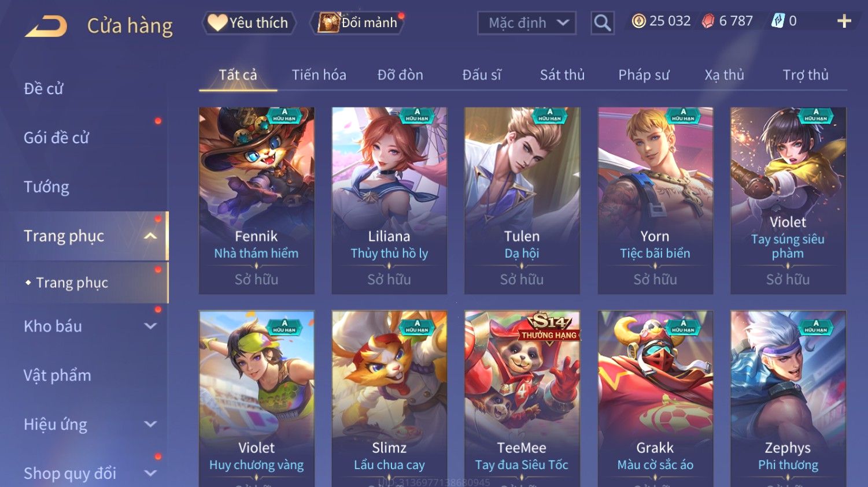Expand the Kho báu sidebar section

(150, 326)
